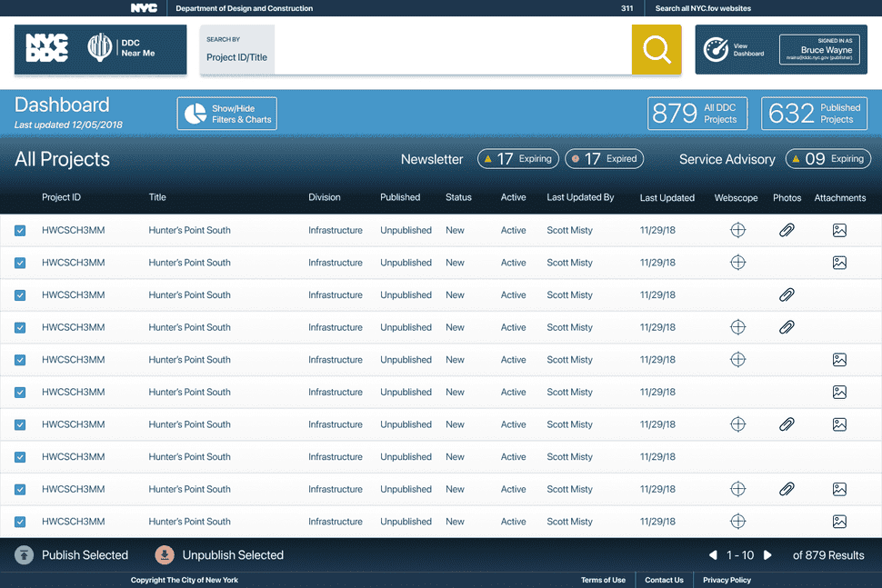Open image icon in first table row
The height and width of the screenshot is (588, 882).
tap(839, 230)
